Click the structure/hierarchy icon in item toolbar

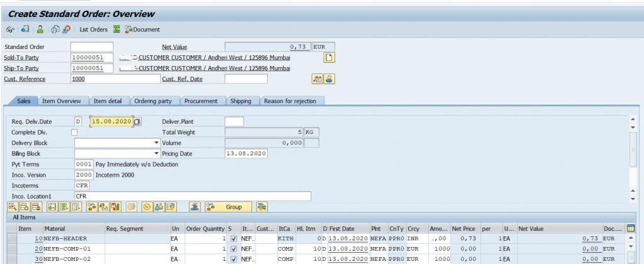coord(104,207)
